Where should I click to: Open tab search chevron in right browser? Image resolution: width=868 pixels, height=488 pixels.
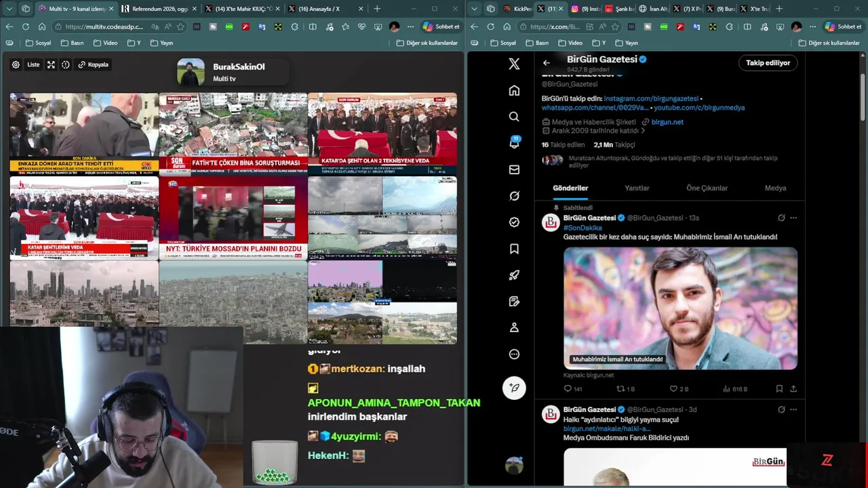474,9
